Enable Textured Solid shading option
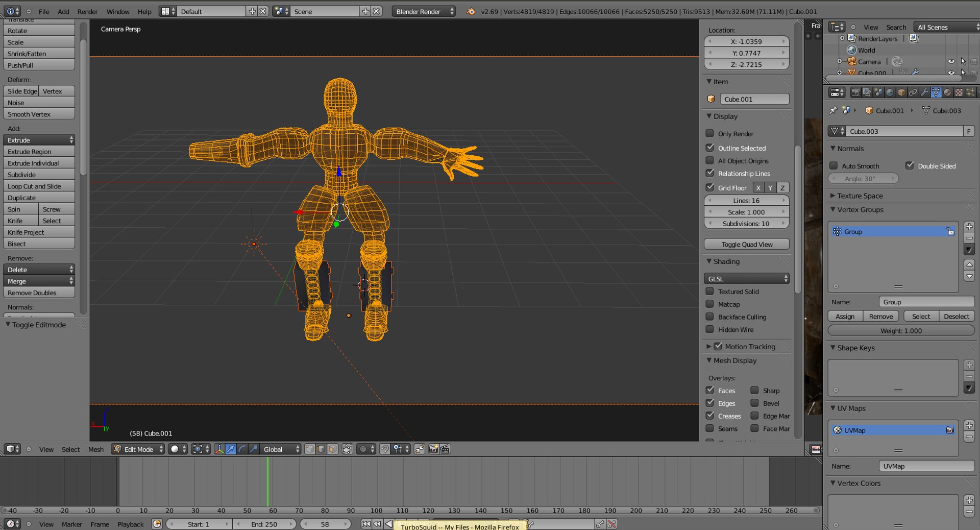 pyautogui.click(x=709, y=291)
